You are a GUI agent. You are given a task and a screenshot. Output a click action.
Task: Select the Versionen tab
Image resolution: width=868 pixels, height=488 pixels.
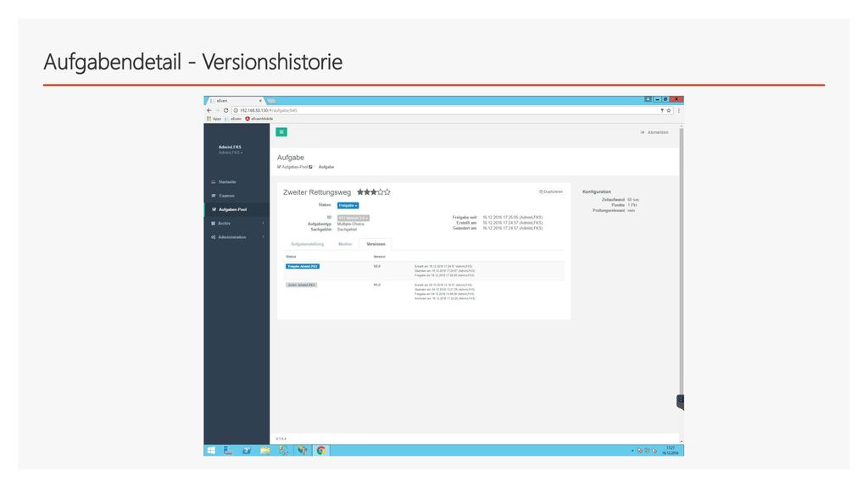click(x=376, y=244)
